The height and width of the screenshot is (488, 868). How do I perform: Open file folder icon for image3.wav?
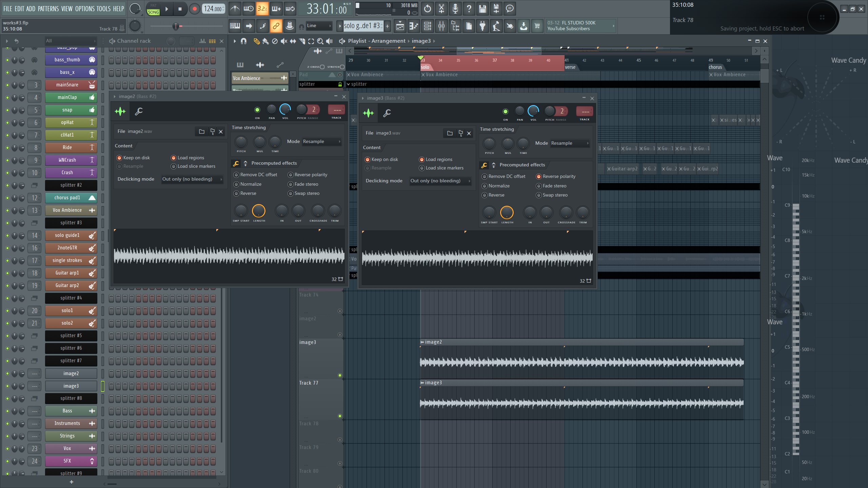(450, 133)
